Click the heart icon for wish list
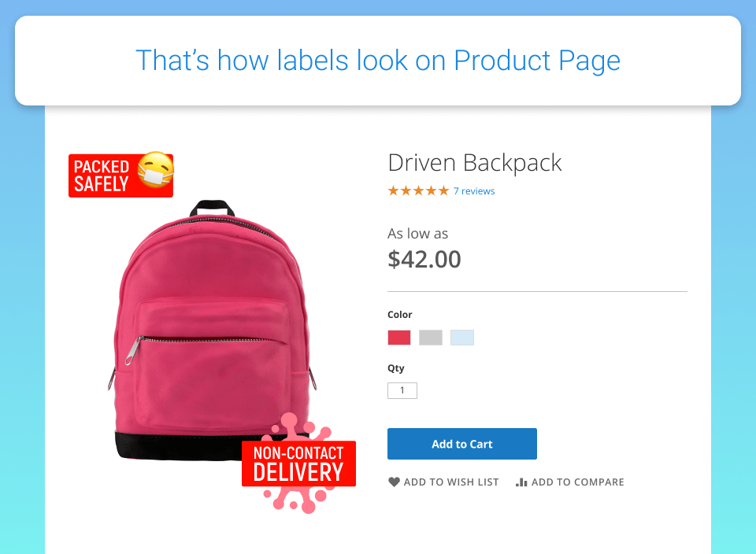The image size is (756, 554). (394, 482)
